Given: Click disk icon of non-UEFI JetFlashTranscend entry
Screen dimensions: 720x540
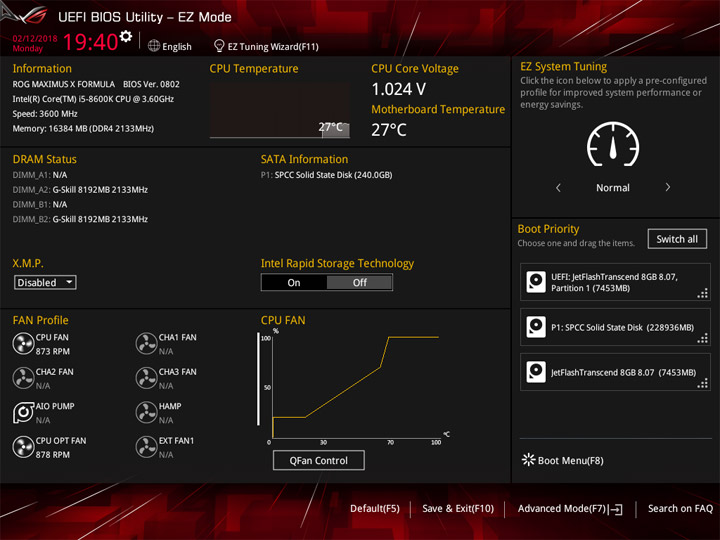Looking at the screenshot, I should pyautogui.click(x=536, y=372).
